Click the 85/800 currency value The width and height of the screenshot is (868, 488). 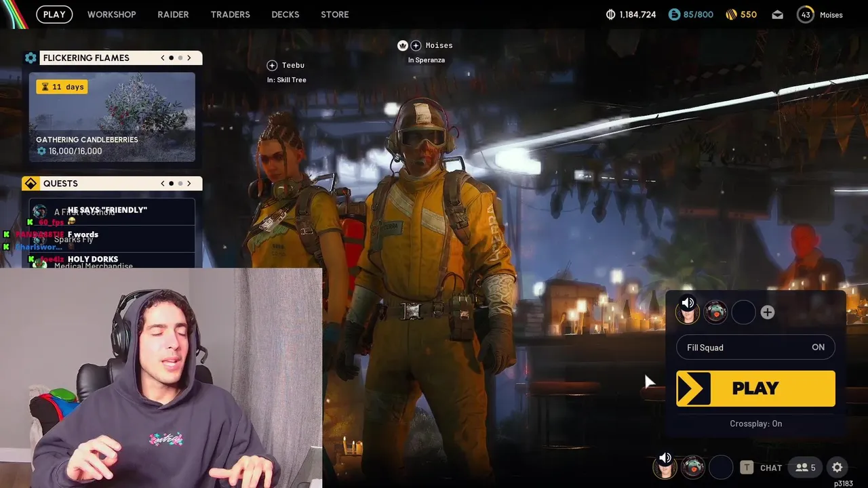(x=698, y=14)
